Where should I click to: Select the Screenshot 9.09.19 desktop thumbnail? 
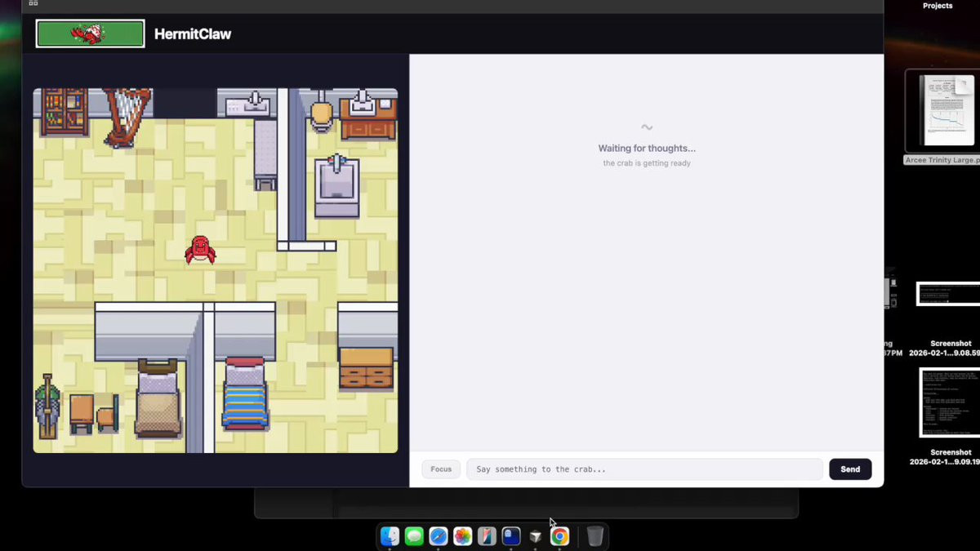pos(950,402)
